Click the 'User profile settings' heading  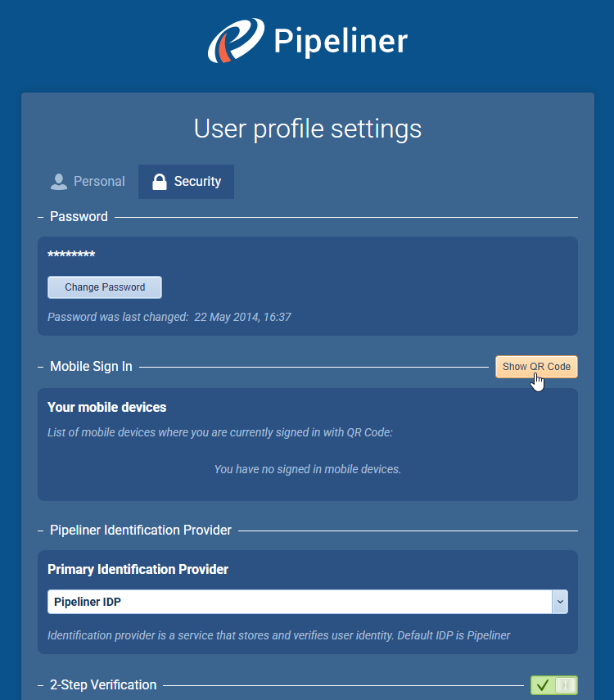click(x=307, y=129)
